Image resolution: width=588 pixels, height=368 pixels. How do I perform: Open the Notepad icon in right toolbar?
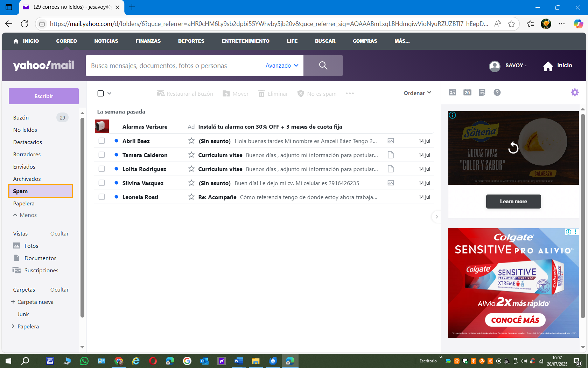[482, 93]
